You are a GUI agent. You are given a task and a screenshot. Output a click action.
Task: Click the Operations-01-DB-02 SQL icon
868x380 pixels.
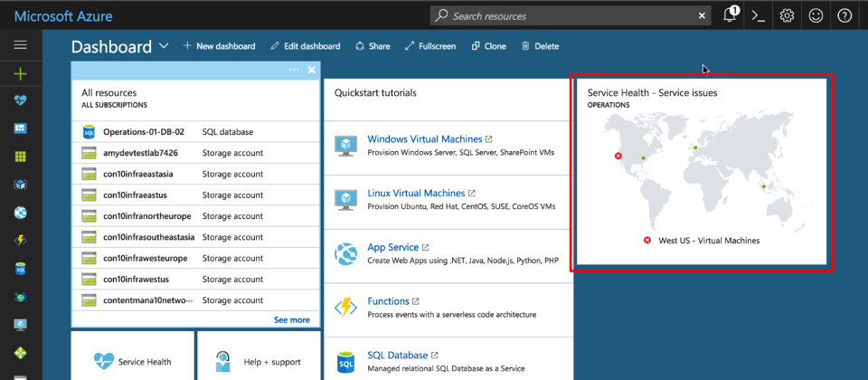click(x=89, y=132)
